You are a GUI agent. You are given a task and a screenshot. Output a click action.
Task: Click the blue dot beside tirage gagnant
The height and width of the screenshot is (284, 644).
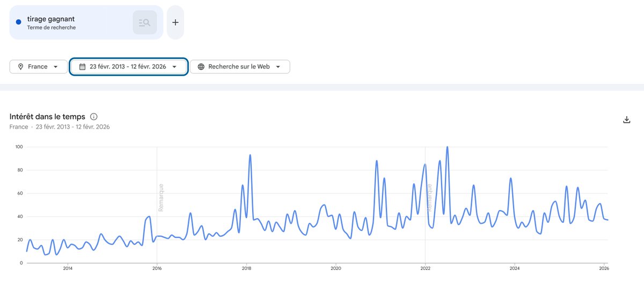pyautogui.click(x=19, y=22)
